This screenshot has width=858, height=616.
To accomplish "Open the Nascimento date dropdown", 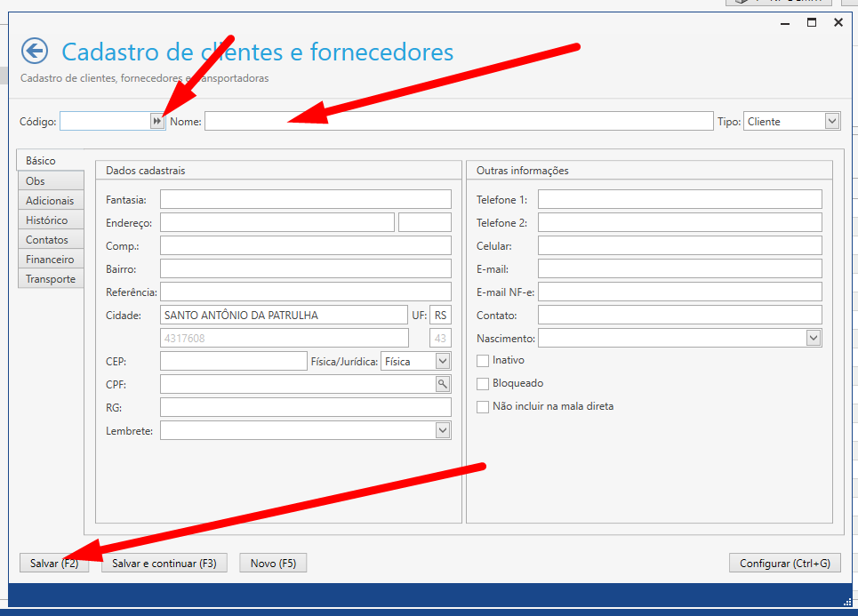I will point(813,338).
